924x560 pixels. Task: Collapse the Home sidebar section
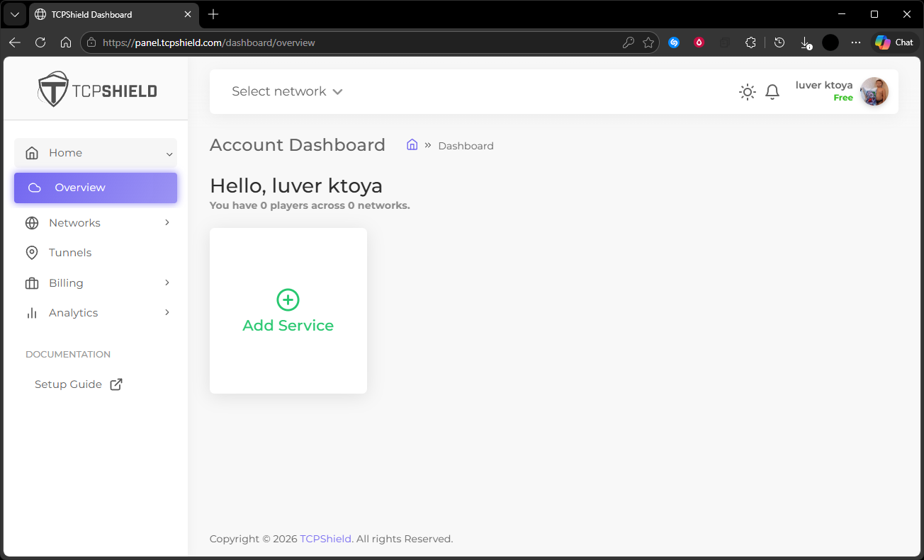169,154
